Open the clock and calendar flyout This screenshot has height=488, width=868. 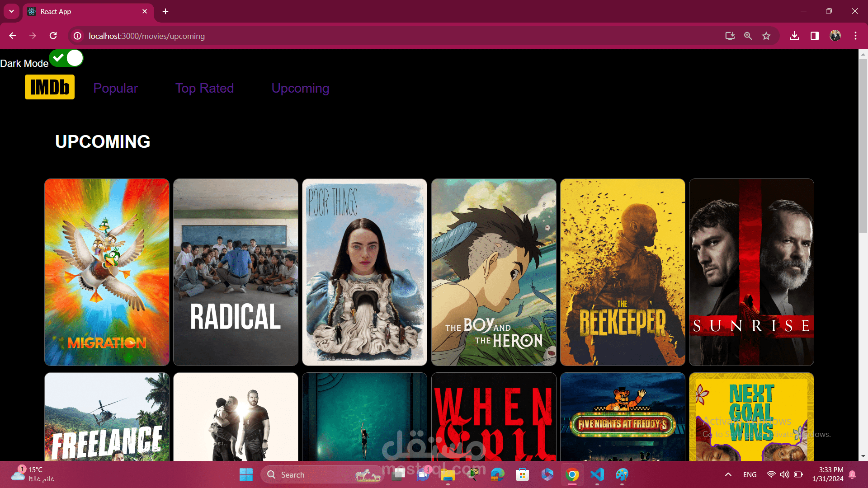[827, 474]
